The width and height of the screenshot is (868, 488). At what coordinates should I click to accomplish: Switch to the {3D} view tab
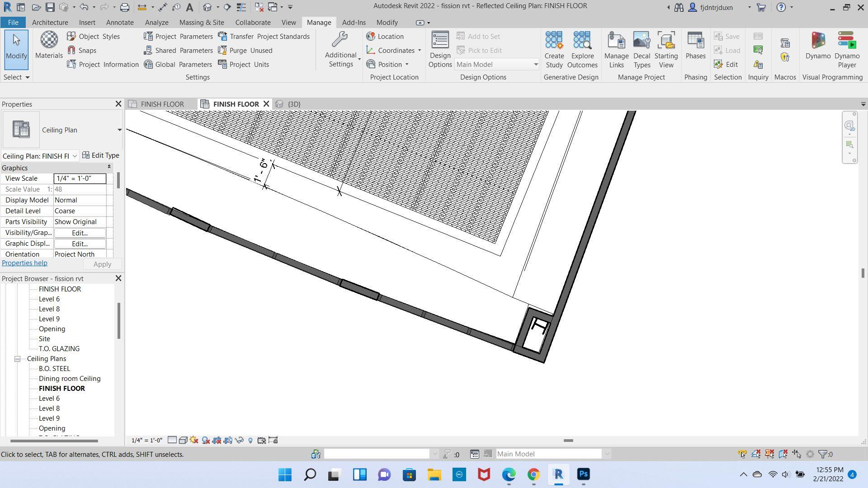[294, 104]
